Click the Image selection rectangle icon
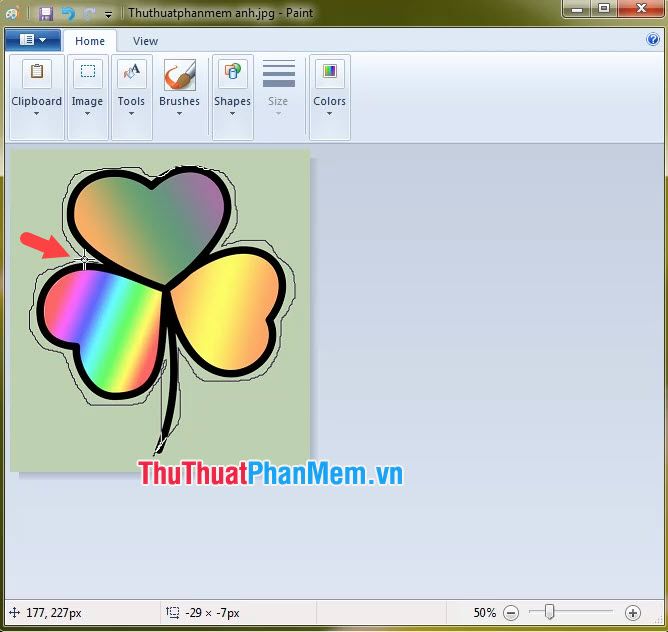 (88, 72)
